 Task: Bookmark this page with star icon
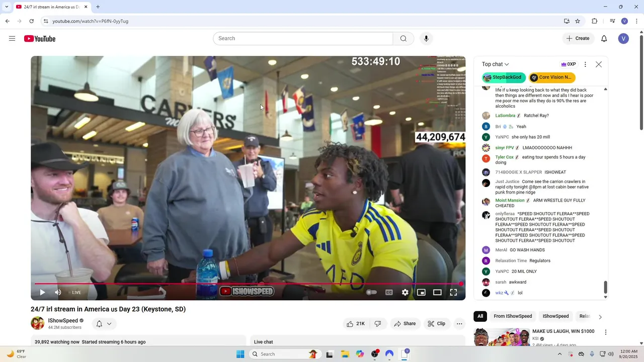[578, 21]
